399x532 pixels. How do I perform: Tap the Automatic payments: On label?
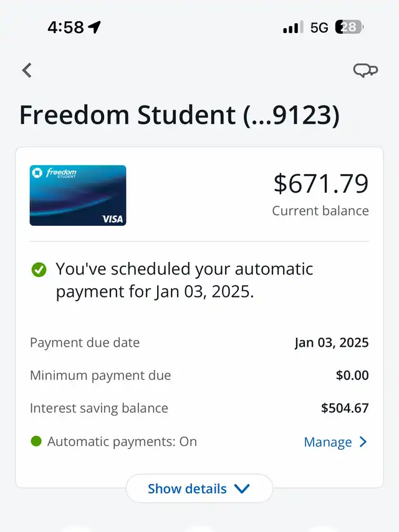coord(122,442)
